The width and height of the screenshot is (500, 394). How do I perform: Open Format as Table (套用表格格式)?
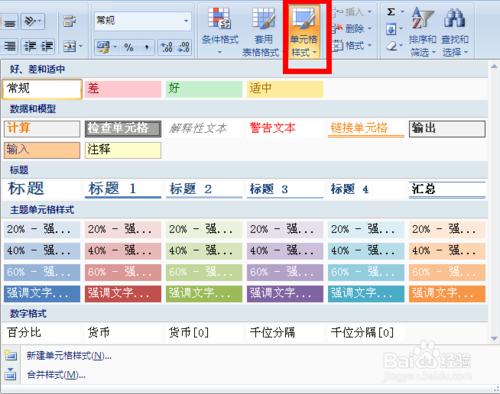[x=262, y=31]
